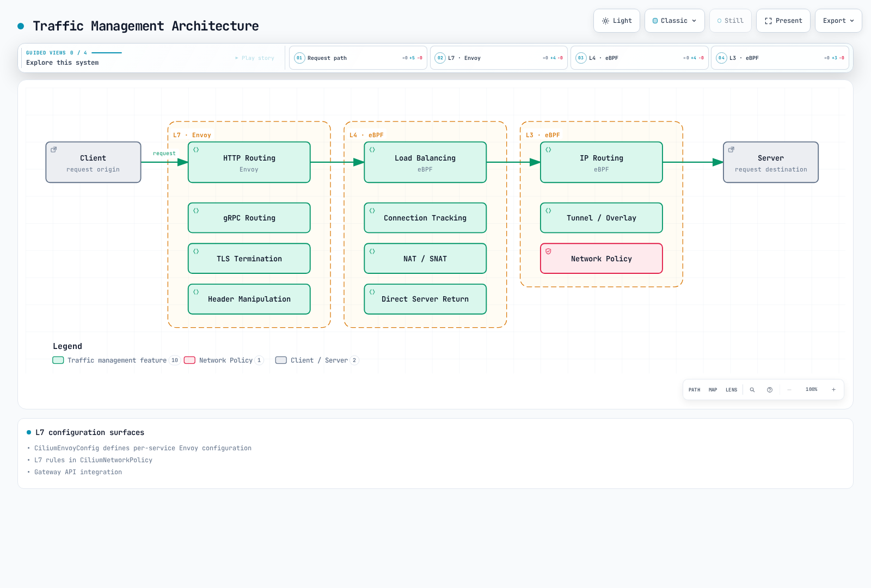Viewport: 871px width, 588px height.
Task: Click the code icon on Connection Tracking node
Action: click(372, 211)
